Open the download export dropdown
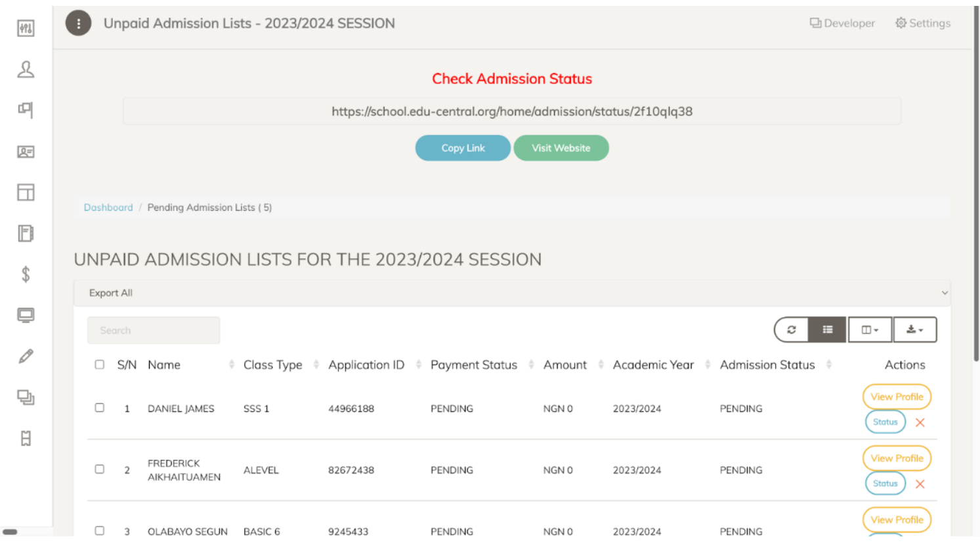The height and width of the screenshot is (547, 980). click(914, 330)
